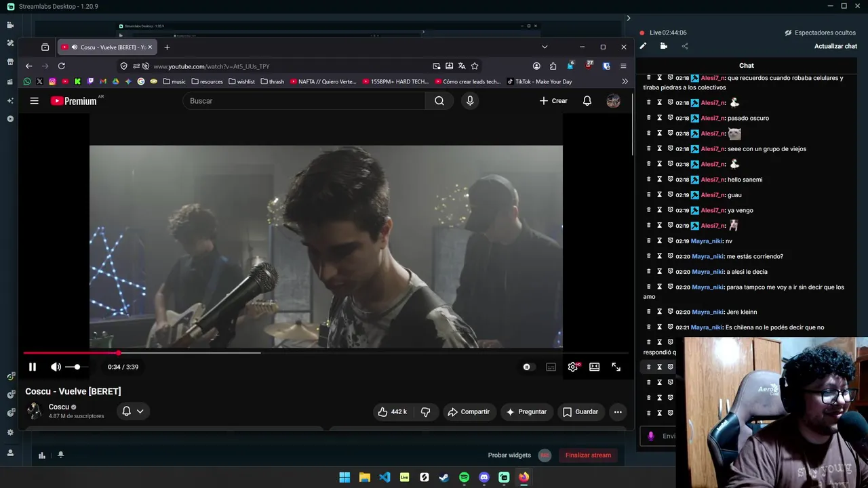Open YouTube notifications bell
This screenshot has height=488, width=868.
[587, 101]
